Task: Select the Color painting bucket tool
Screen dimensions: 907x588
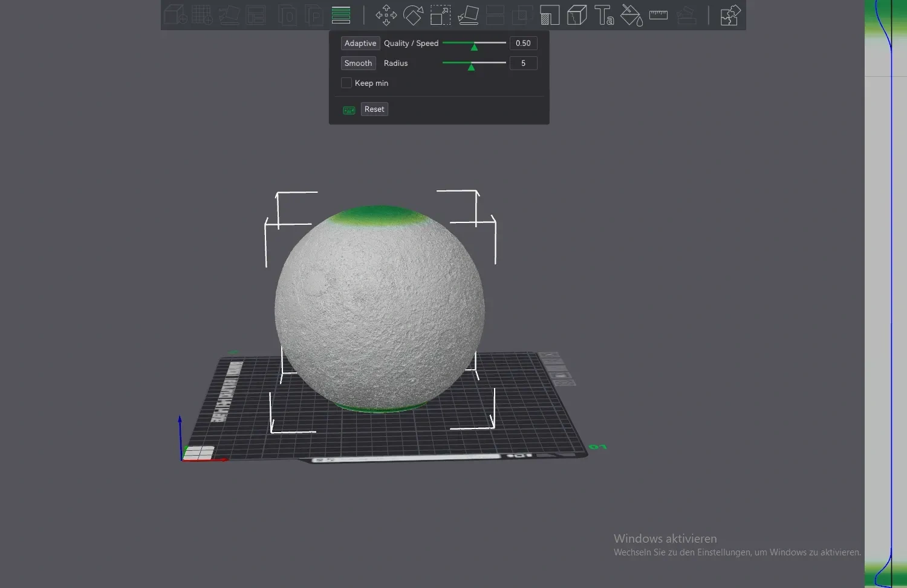Action: tap(631, 15)
